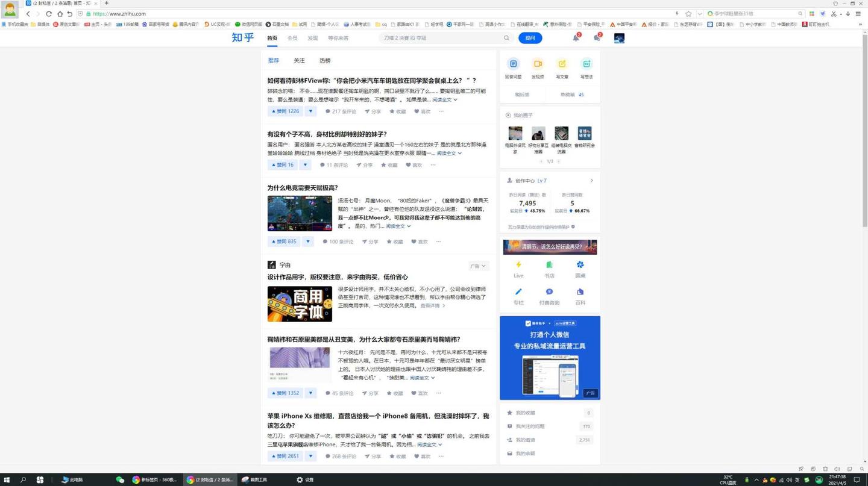Click 喜欢 like on the 彭林FView post

click(422, 111)
